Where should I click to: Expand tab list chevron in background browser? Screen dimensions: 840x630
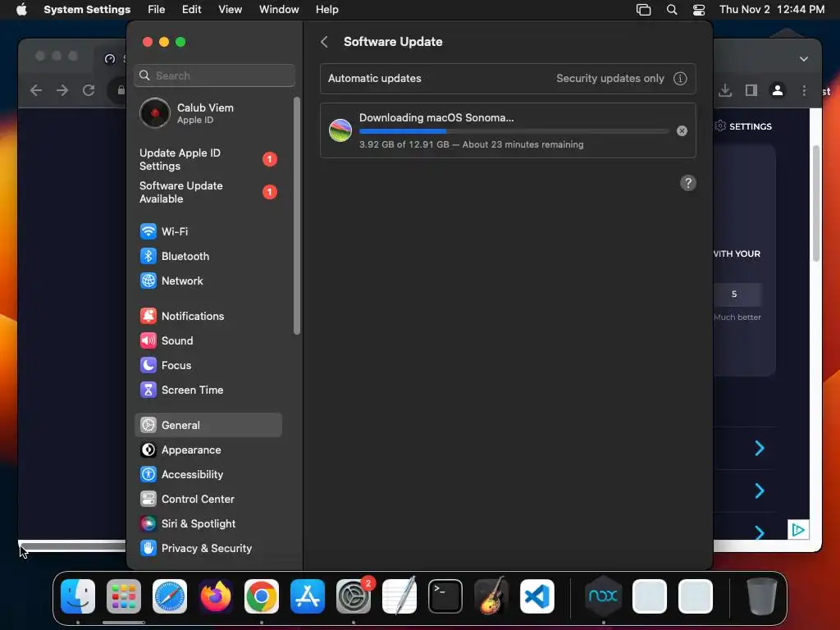click(804, 59)
